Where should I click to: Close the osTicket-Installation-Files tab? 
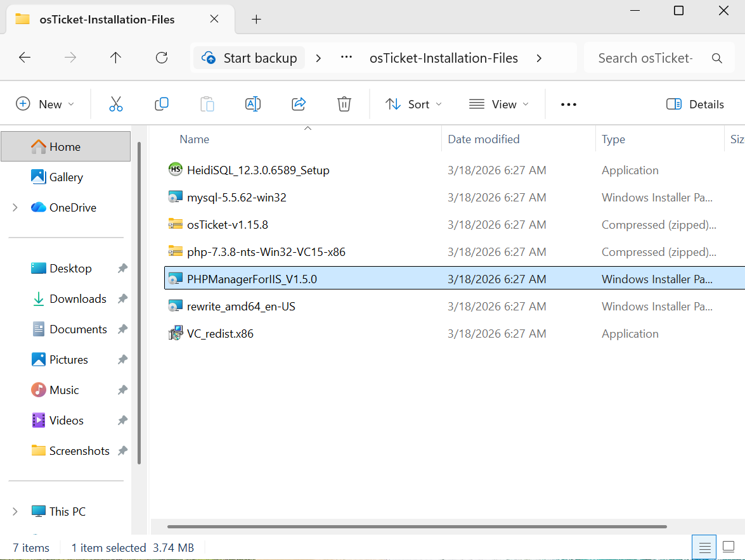[x=214, y=19]
